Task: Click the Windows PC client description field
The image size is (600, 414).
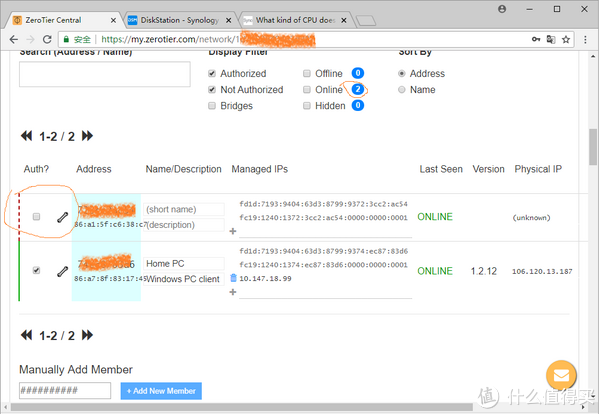Action: click(x=184, y=279)
